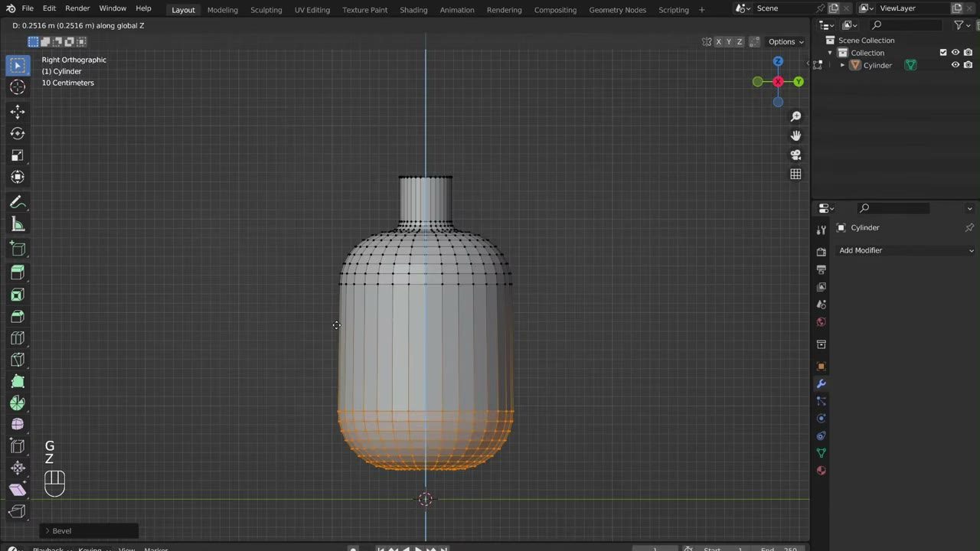Open the File menu
The width and height of the screenshot is (980, 551).
[28, 8]
